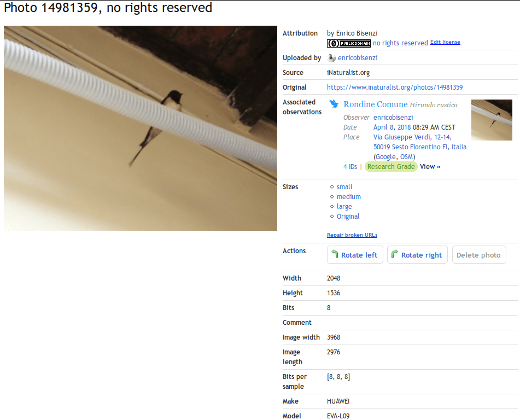
Task: Open the Edit license link
Action: pos(445,42)
